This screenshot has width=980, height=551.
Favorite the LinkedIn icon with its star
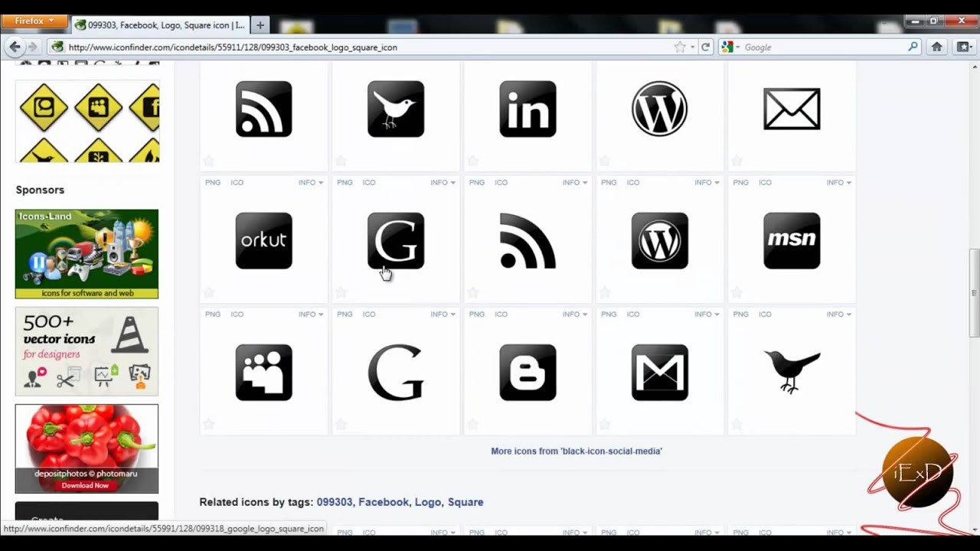(472, 161)
